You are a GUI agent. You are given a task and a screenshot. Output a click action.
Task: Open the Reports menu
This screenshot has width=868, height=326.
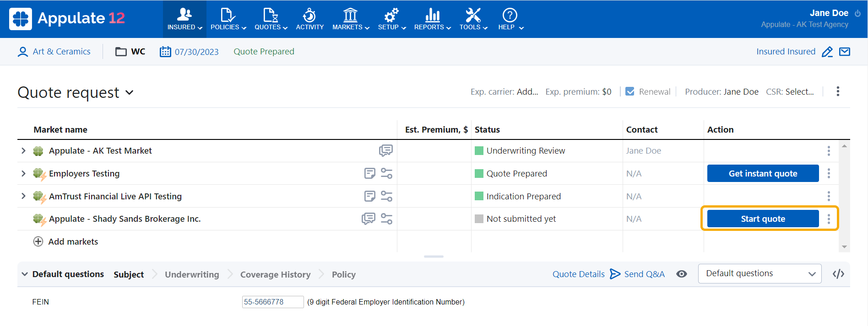pos(432,19)
